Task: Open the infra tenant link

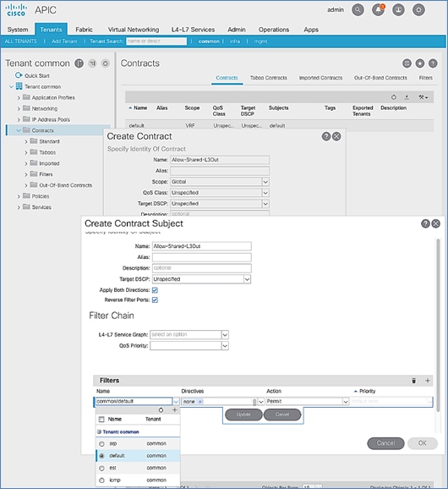Action: tap(235, 41)
